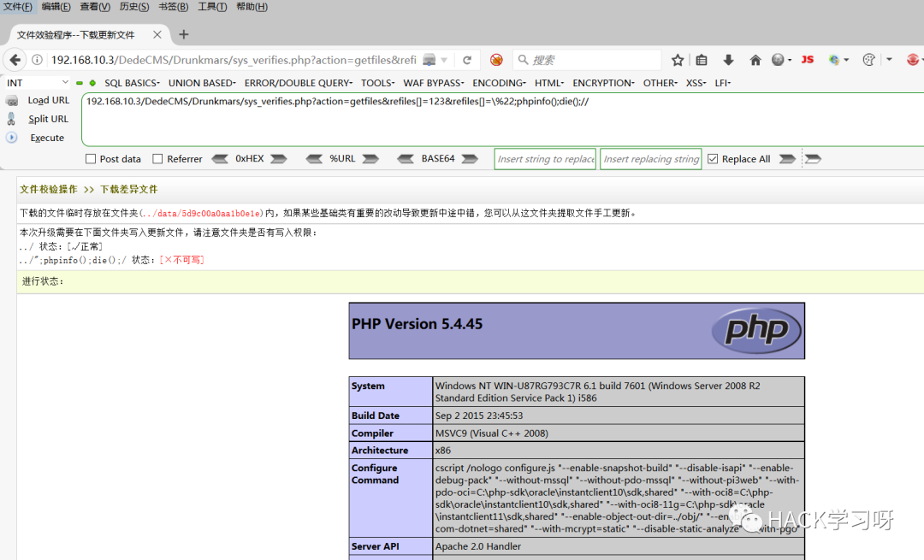924x560 pixels.
Task: Encode %URL with the right arrow
Action: [370, 159]
